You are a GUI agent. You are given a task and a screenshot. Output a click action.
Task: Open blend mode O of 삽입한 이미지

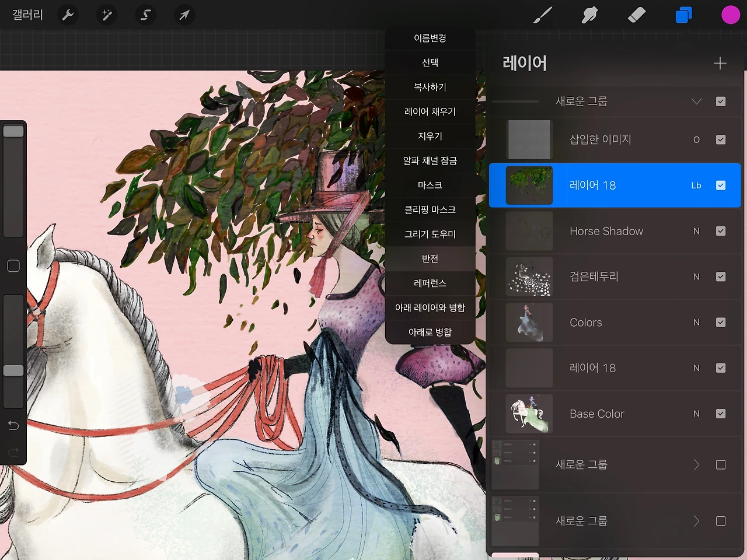point(696,139)
